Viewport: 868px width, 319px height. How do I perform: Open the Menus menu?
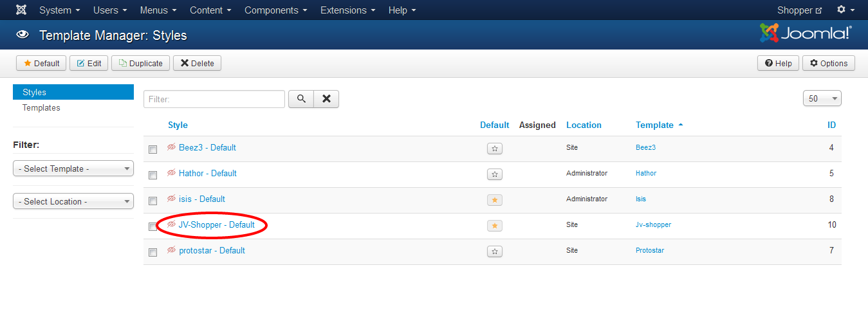tap(158, 10)
